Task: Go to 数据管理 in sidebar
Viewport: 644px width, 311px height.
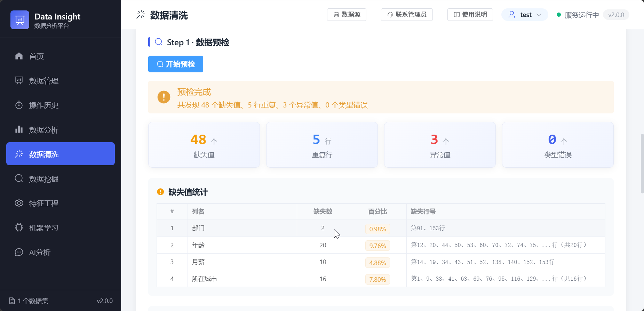Action: click(61, 81)
